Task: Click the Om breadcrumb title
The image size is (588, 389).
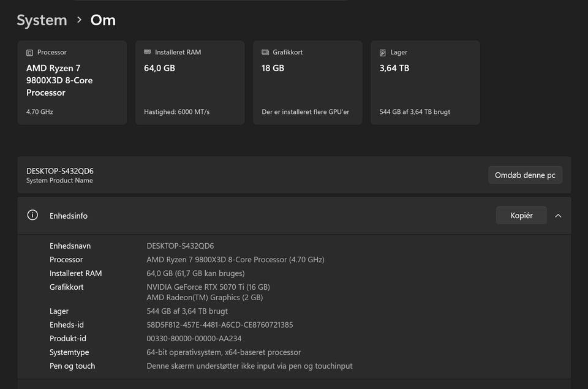Action: [x=103, y=20]
